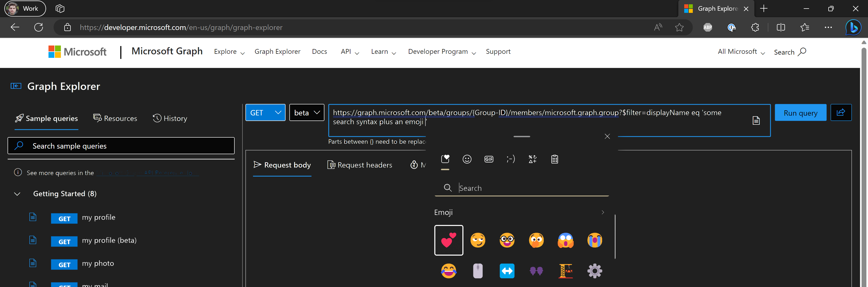Screen dimensions: 868x287
Task: Collapse the Graph Explorer sidebar panel
Action: (15, 86)
